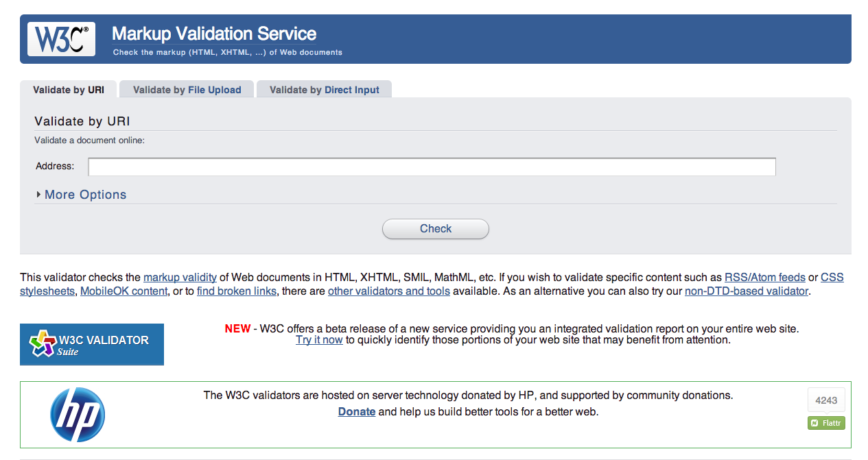Image resolution: width=868 pixels, height=460 pixels.
Task: Click the Address label
Action: pos(55,166)
